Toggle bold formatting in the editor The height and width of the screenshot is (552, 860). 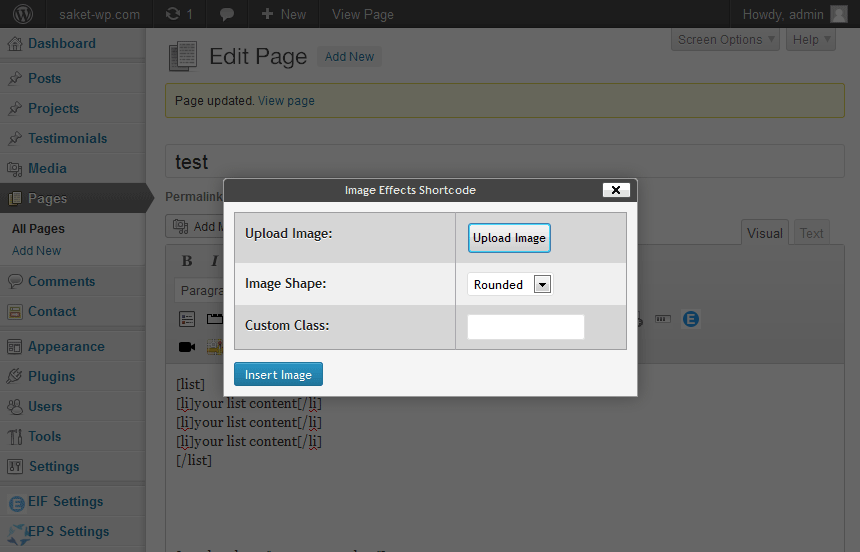pyautogui.click(x=187, y=261)
